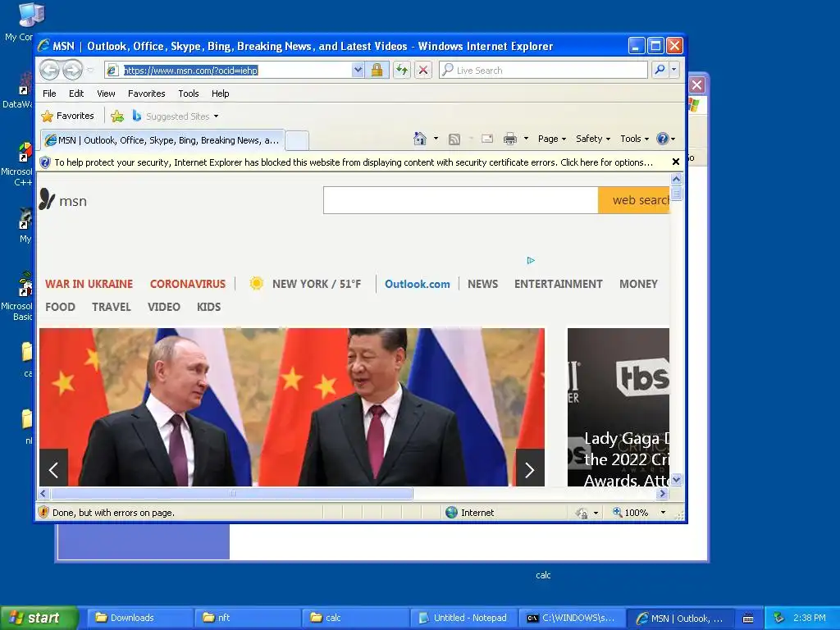Click the Favorites star button
Image resolution: width=840 pixels, height=630 pixels.
point(67,116)
